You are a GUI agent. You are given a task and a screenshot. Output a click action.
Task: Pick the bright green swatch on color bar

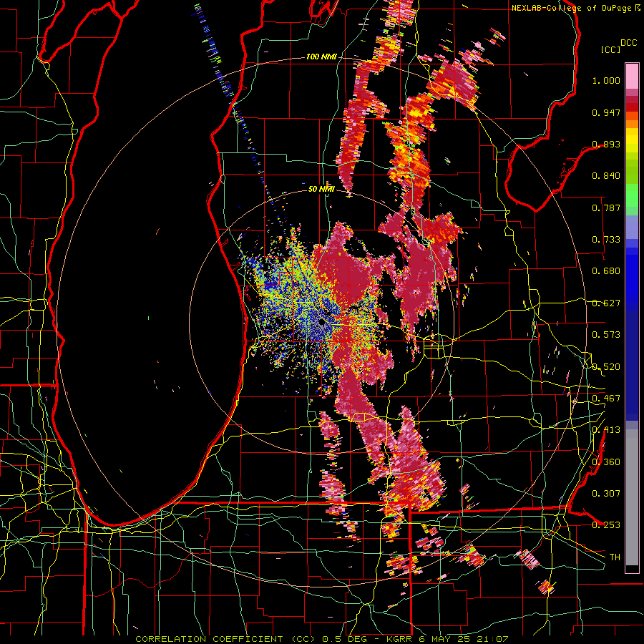coord(632,195)
